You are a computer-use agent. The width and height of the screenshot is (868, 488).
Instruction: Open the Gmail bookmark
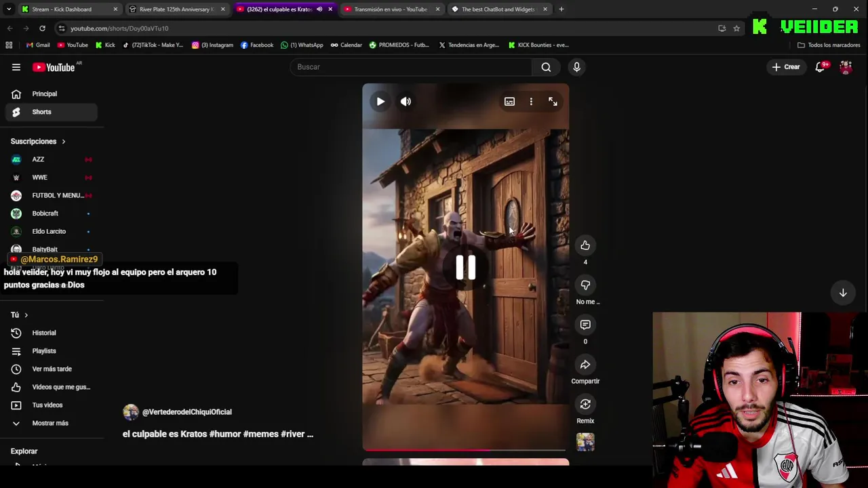pos(38,45)
